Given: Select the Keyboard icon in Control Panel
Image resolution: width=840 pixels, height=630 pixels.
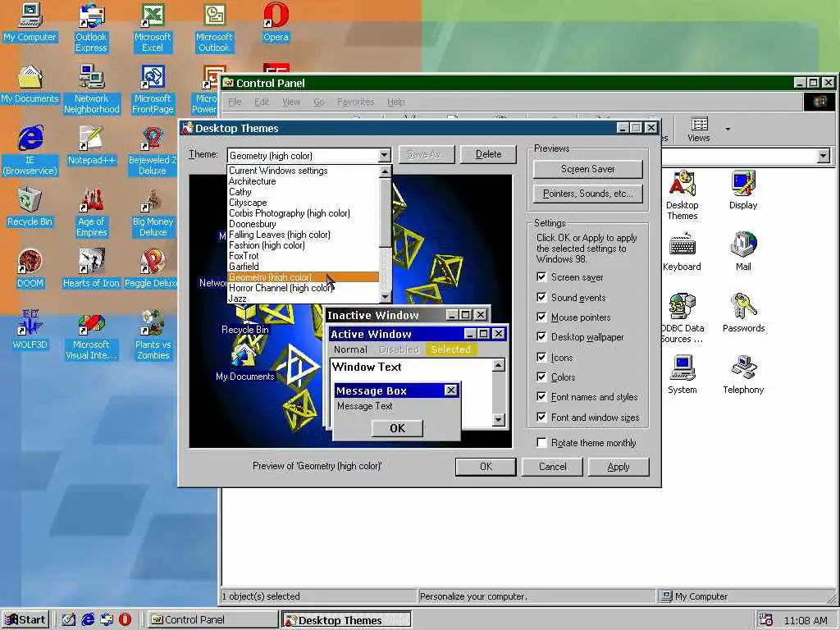Looking at the screenshot, I should coord(682,252).
